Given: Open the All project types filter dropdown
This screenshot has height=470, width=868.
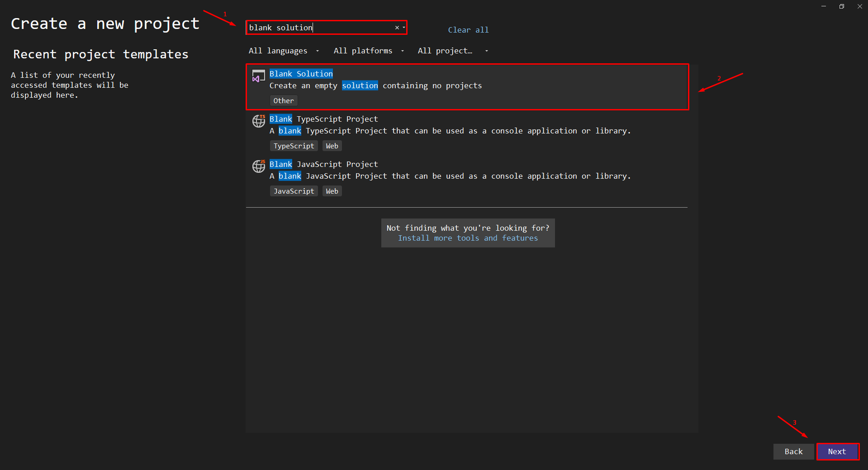Looking at the screenshot, I should 453,51.
